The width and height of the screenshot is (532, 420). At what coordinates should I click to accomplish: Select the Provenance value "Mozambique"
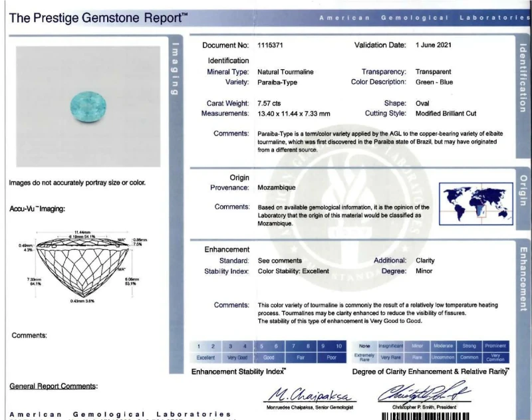click(x=277, y=187)
